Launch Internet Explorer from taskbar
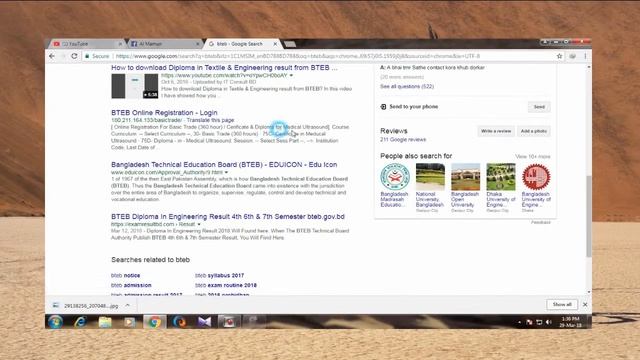Viewport: 640px width, 360px height. click(x=80, y=322)
